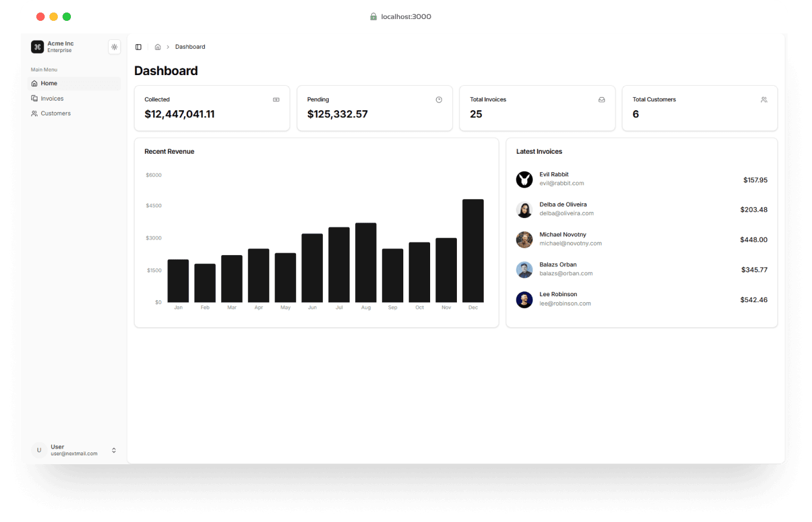Screen dimensions: 812x522
Task: Click the home icon in the breadcrumb
Action: (x=157, y=46)
